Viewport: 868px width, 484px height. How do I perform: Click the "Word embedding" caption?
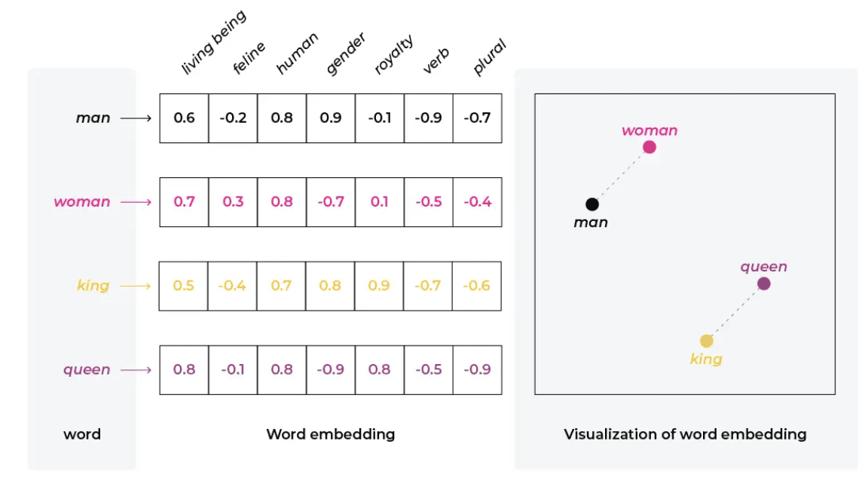click(x=330, y=434)
